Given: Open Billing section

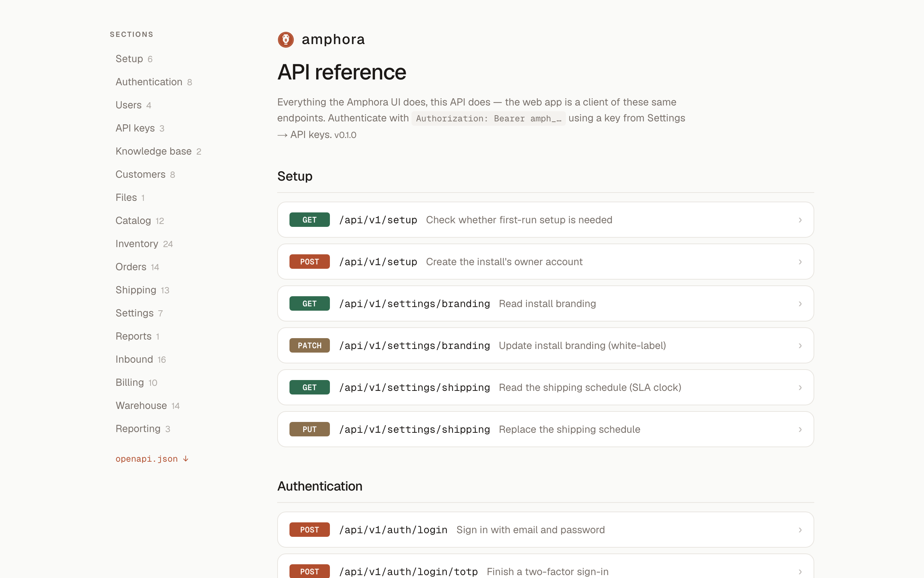Looking at the screenshot, I should tap(136, 383).
